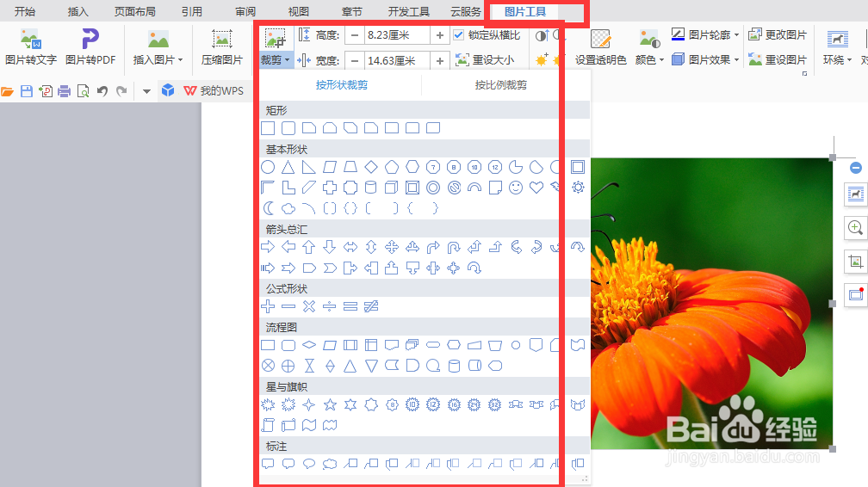Decrease width with the minus button

click(355, 60)
